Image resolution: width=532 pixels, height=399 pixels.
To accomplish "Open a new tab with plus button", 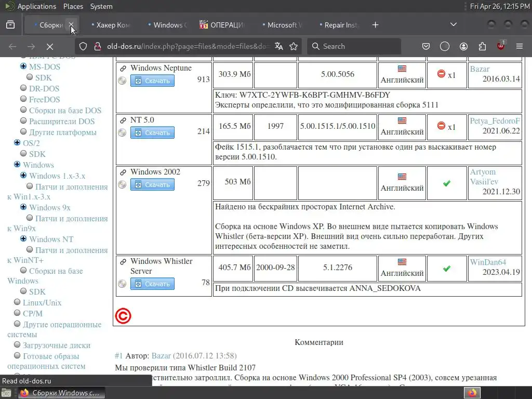I will click(x=375, y=25).
